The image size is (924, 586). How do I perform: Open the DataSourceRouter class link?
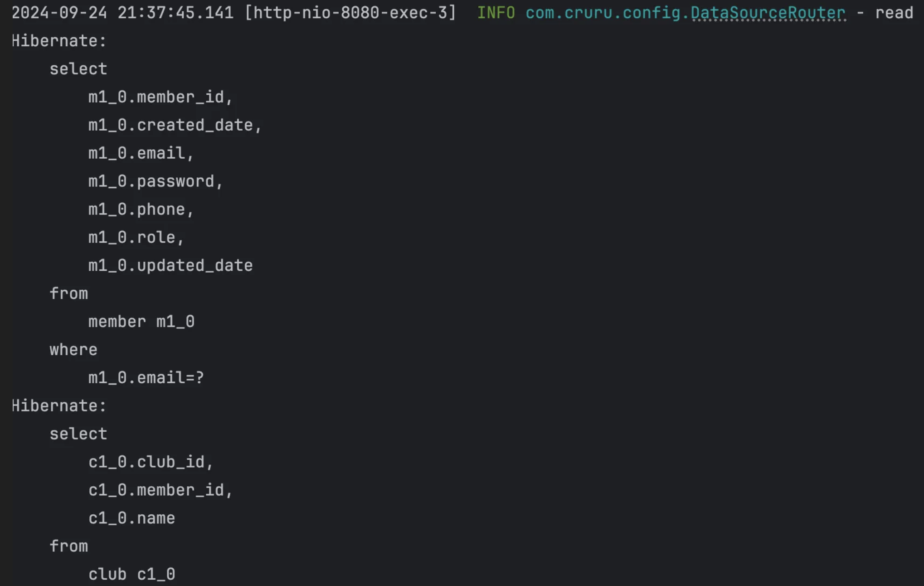(x=768, y=13)
